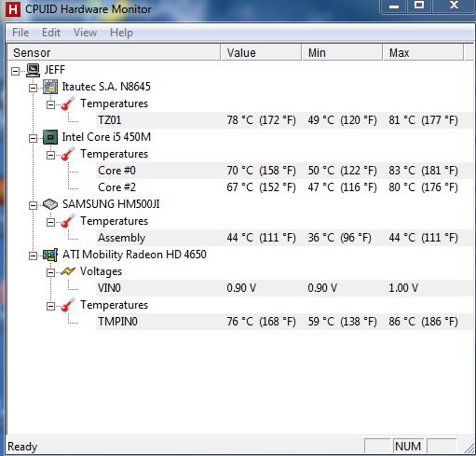Select the JEFF computer label
476x456 pixels.
(x=55, y=70)
